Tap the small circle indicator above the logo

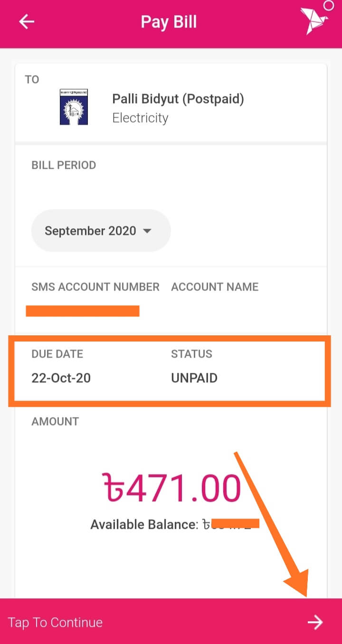328,6
